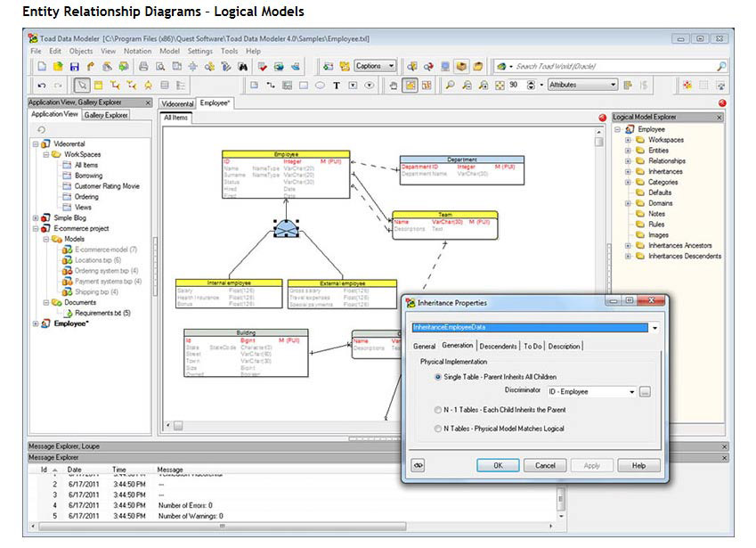Select the hand Pan tool
Image resolution: width=756 pixels, height=548 pixels.
click(x=394, y=86)
